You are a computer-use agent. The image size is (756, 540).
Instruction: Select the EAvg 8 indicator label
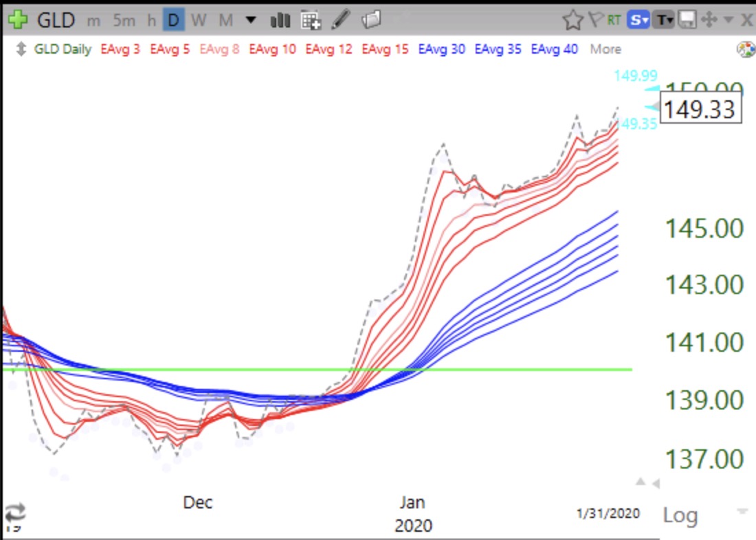pyautogui.click(x=219, y=49)
